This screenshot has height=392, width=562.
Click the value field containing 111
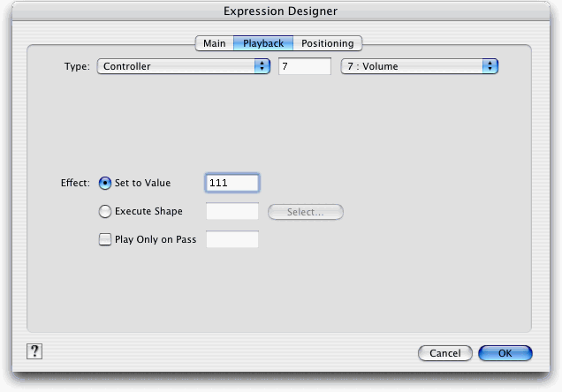[232, 183]
